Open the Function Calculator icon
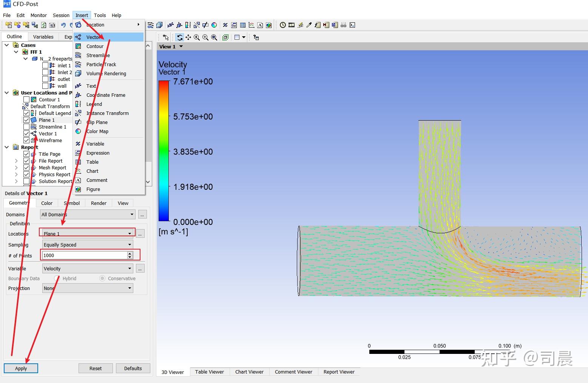588x383 pixels. point(318,25)
